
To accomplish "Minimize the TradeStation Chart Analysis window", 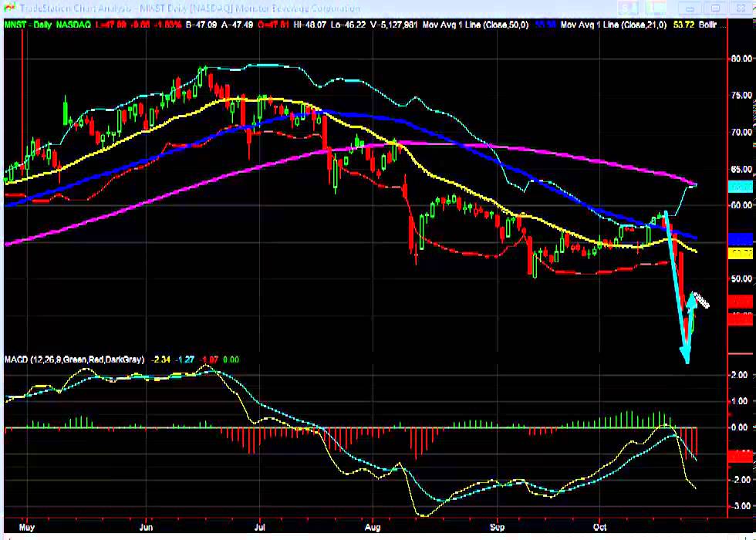I will point(690,8).
